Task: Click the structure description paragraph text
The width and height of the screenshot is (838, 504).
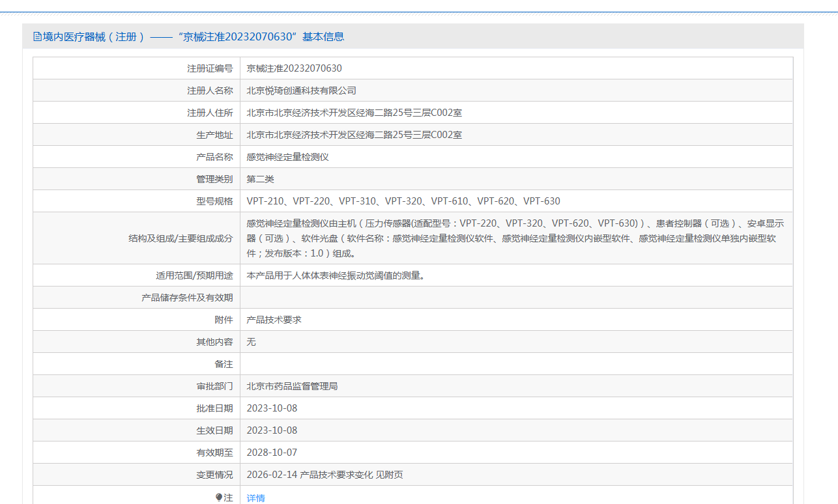Action: point(515,238)
